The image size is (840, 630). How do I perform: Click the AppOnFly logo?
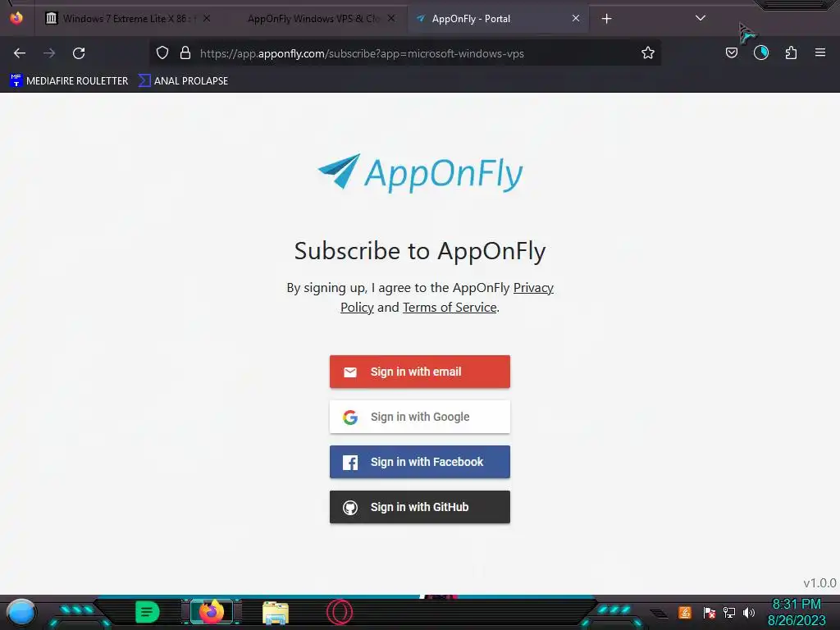coord(420,172)
